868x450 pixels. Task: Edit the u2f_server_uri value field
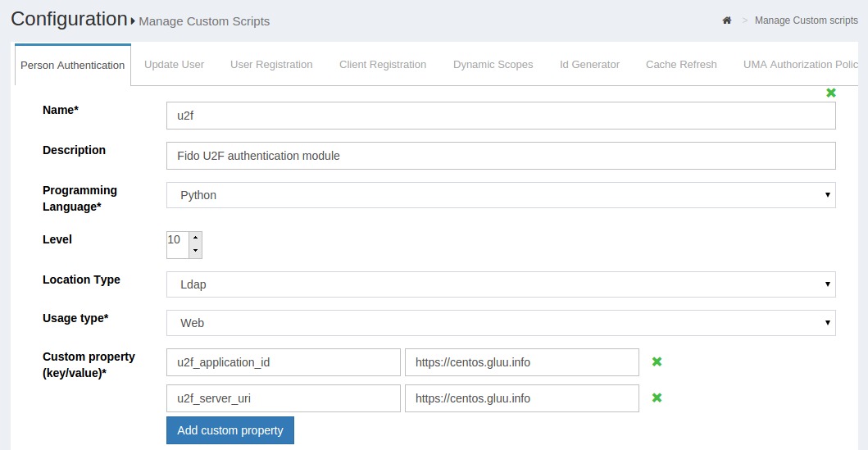(x=521, y=398)
